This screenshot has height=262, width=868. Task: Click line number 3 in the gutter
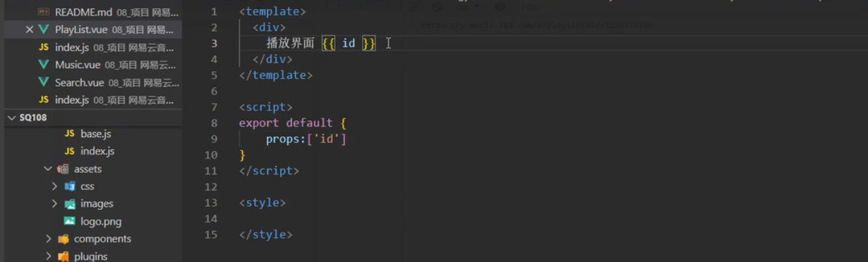click(x=214, y=44)
